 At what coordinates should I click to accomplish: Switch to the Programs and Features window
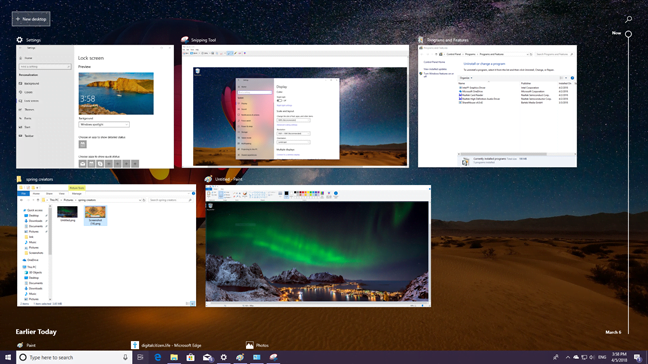497,106
